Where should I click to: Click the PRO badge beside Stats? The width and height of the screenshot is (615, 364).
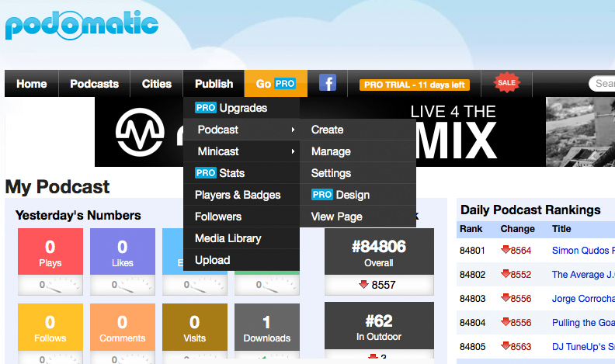pyautogui.click(x=206, y=173)
